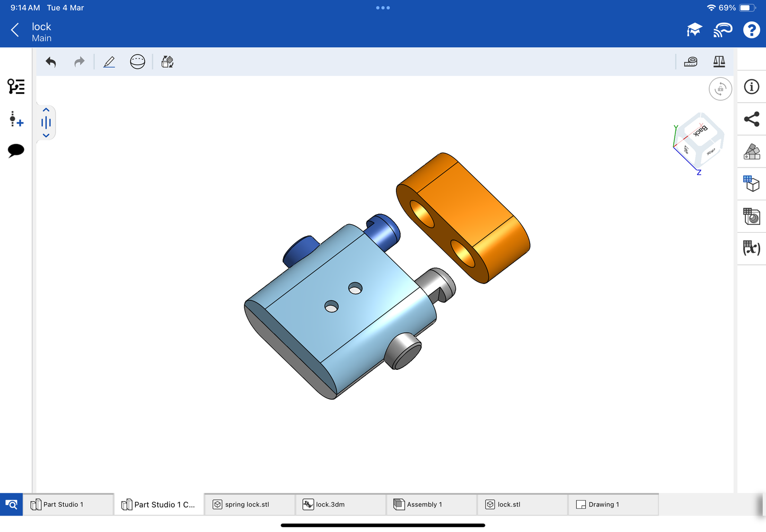Tap the Back face of view cube
This screenshot has height=532, width=766.
tap(700, 130)
